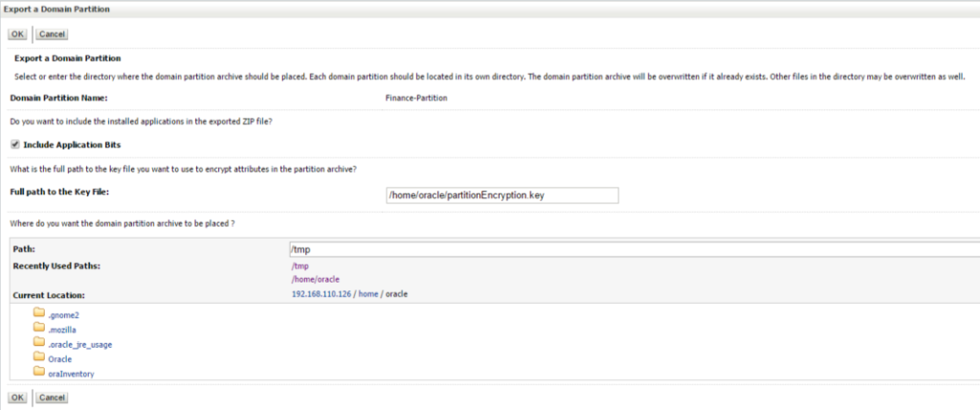980x410 pixels.
Task: Click the top Cancel button
Action: pos(52,34)
